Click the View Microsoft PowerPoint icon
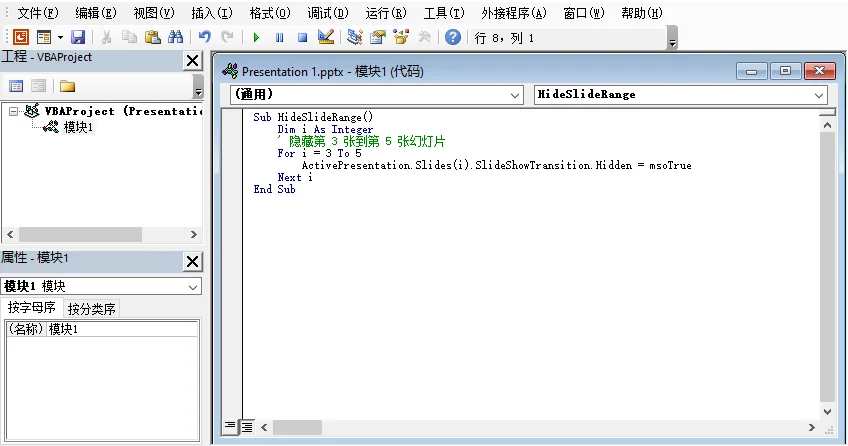The width and height of the screenshot is (848, 446). point(21,37)
